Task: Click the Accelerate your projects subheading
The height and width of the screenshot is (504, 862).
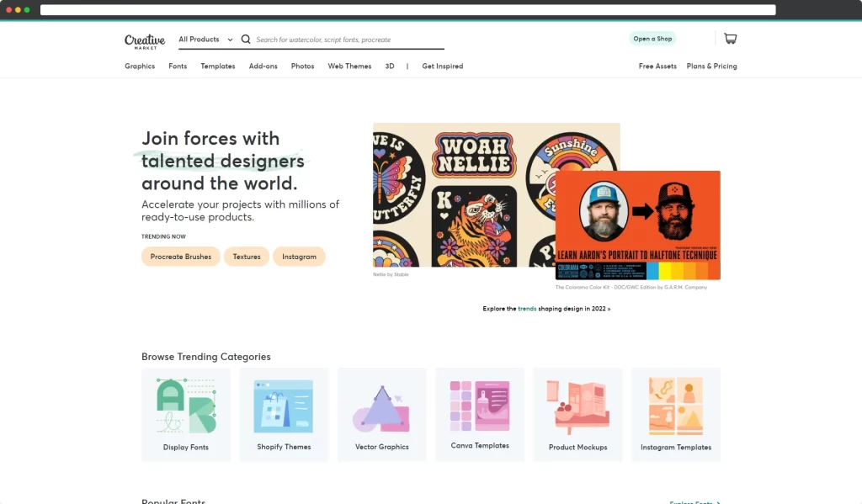Action: [240, 210]
